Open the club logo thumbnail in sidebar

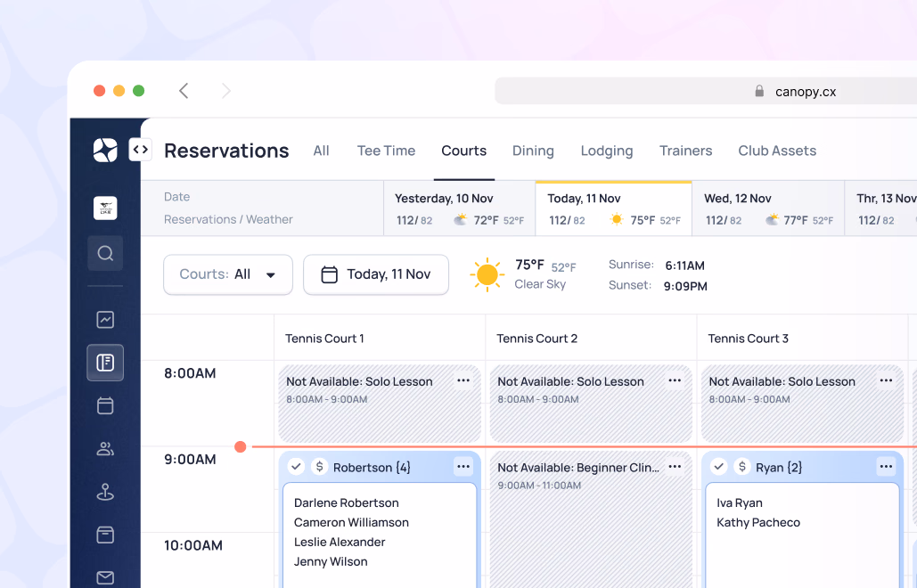point(105,208)
